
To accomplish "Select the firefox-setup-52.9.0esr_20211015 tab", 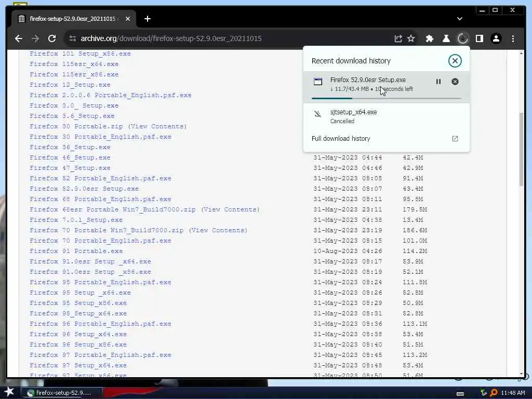I will [72, 19].
